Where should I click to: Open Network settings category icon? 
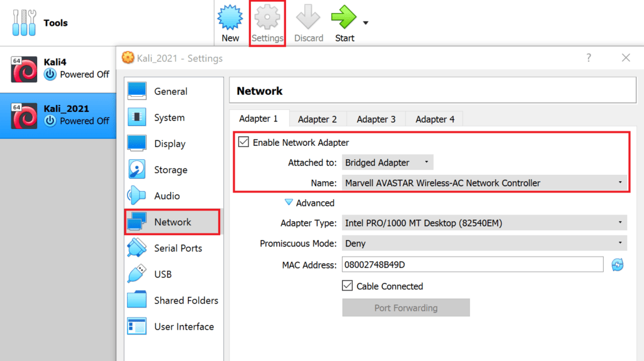click(136, 222)
